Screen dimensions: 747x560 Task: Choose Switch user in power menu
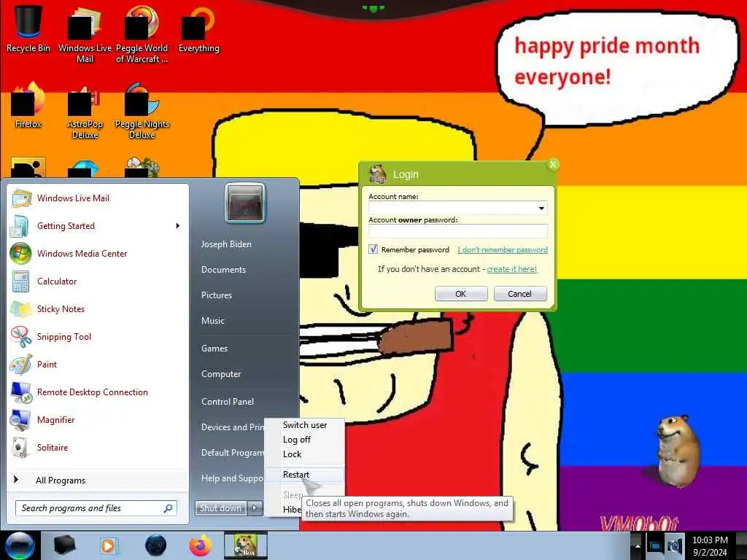click(305, 425)
